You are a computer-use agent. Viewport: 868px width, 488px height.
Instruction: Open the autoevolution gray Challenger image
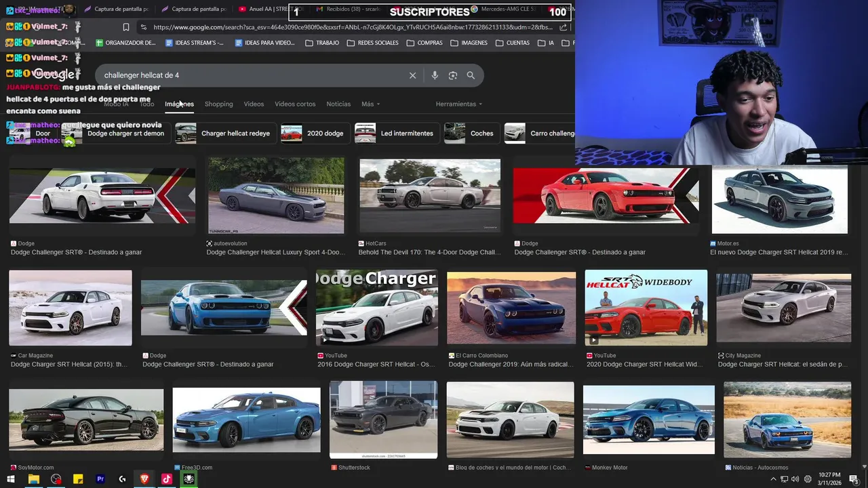coord(275,197)
